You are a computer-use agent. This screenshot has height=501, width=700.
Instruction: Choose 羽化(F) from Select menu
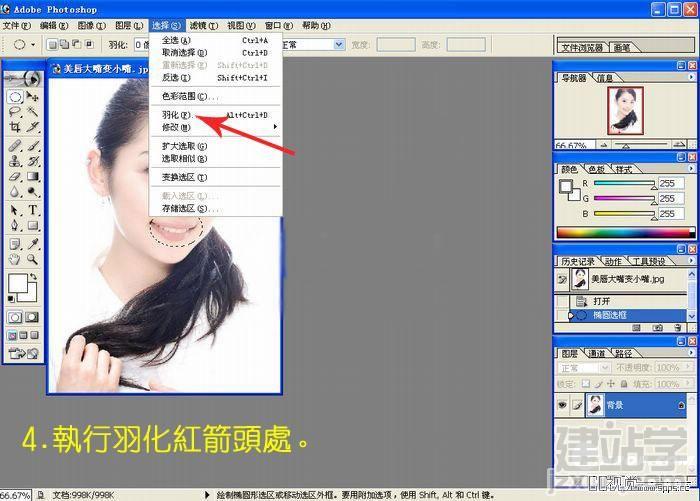point(215,115)
